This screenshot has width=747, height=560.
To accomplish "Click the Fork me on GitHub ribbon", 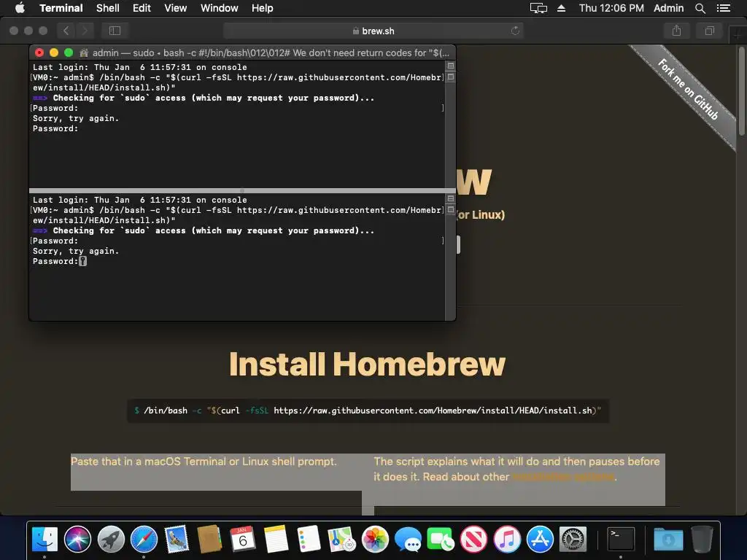I will pyautogui.click(x=687, y=88).
